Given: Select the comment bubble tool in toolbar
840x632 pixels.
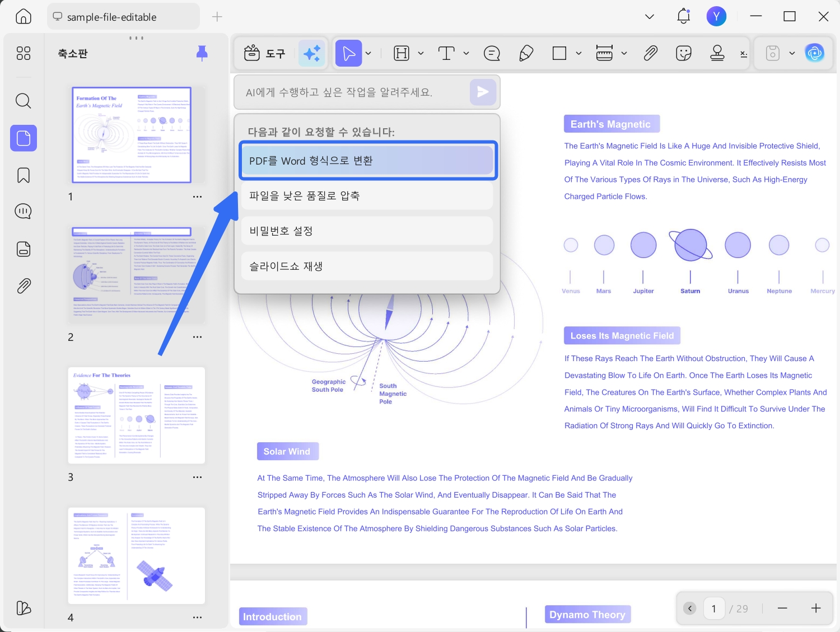Looking at the screenshot, I should click(492, 54).
